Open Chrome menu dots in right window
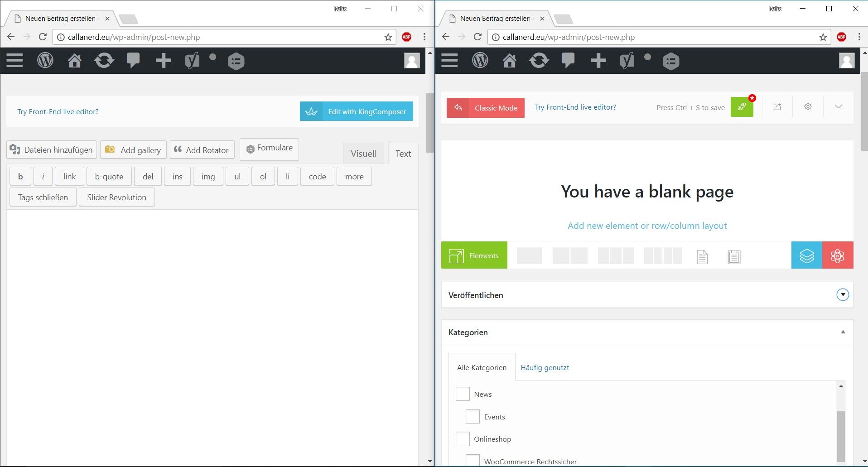868x467 pixels. (x=859, y=37)
